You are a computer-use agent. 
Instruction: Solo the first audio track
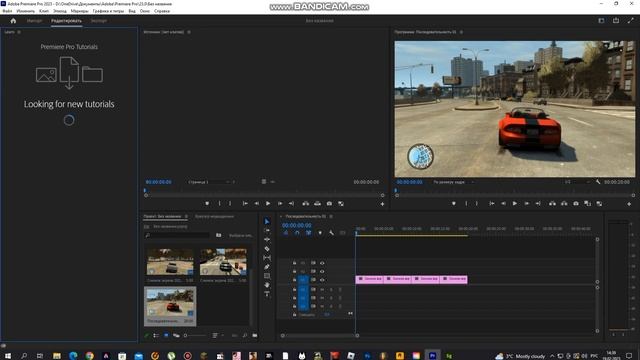coord(331,289)
